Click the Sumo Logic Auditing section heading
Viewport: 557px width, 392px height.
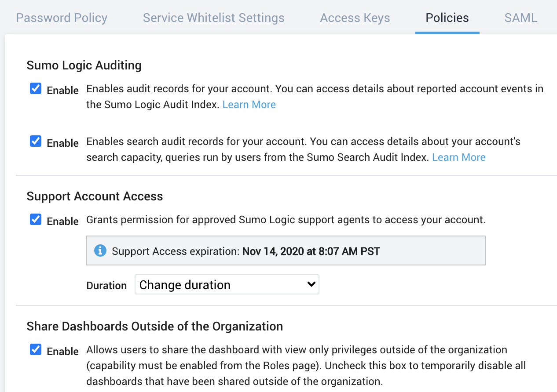click(x=84, y=65)
